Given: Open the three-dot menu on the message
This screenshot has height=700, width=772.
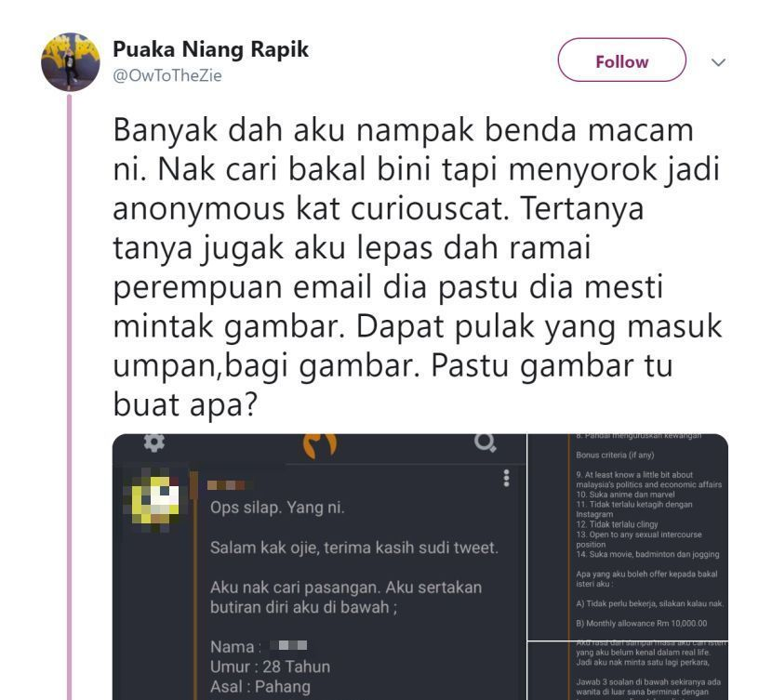Looking at the screenshot, I should tap(506, 478).
